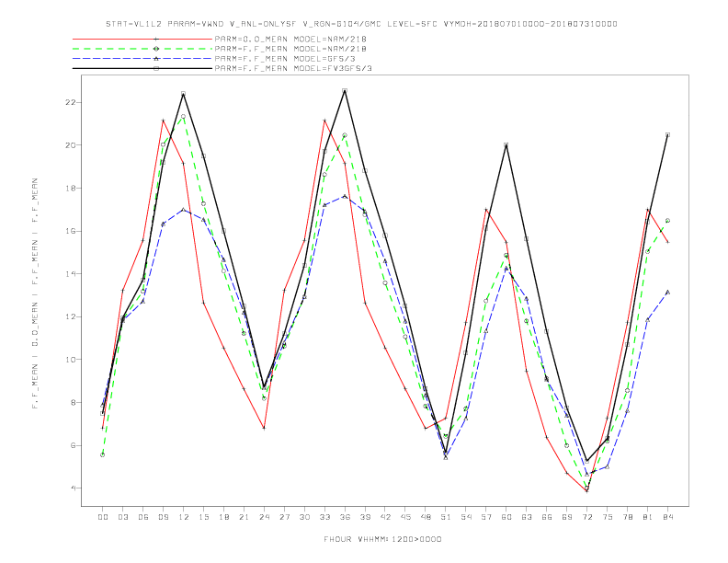Click x-axis forecast hour label 57
Viewport: 728px width, 563px height.
486,517
